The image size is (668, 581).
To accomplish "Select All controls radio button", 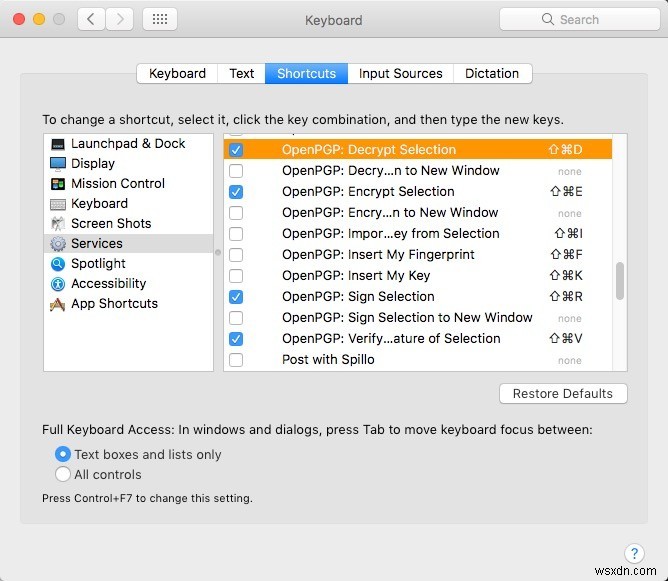I will pos(63,475).
